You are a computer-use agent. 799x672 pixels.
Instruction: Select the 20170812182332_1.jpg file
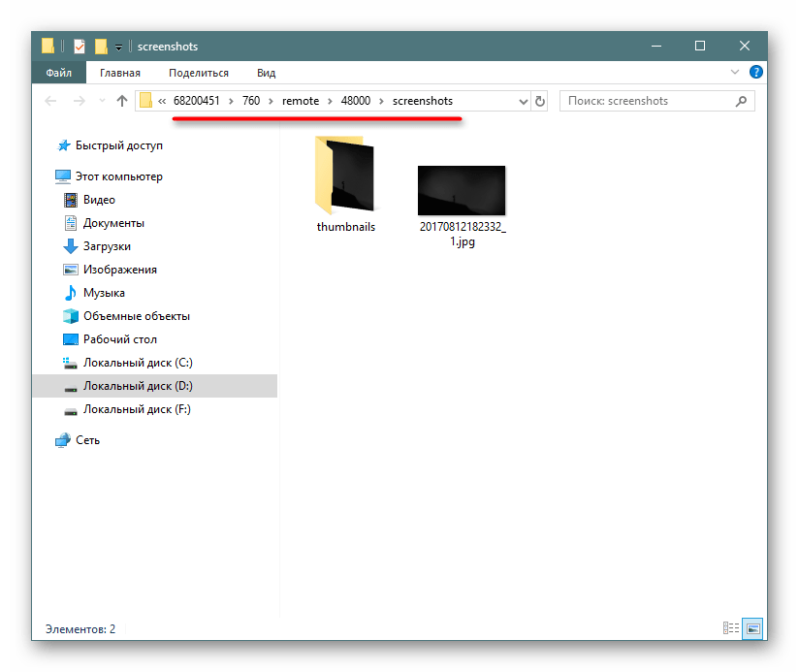pos(462,205)
